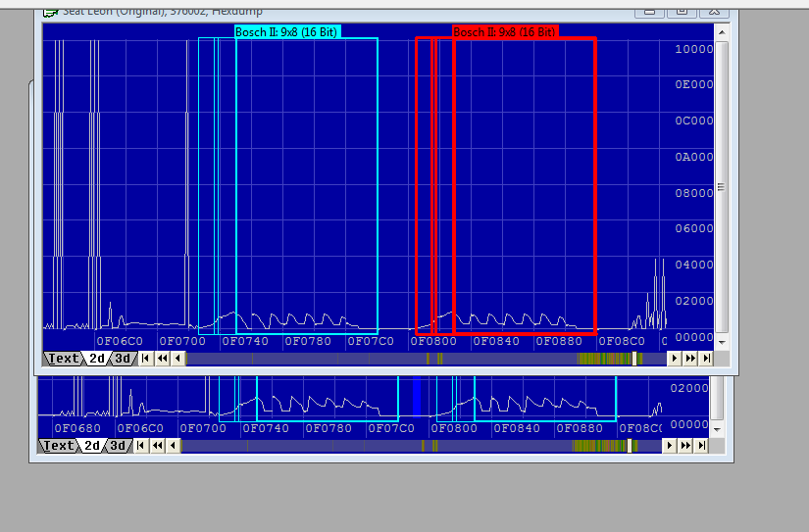
Task: Click address 0F0680 on back window axis
Action: [77, 428]
